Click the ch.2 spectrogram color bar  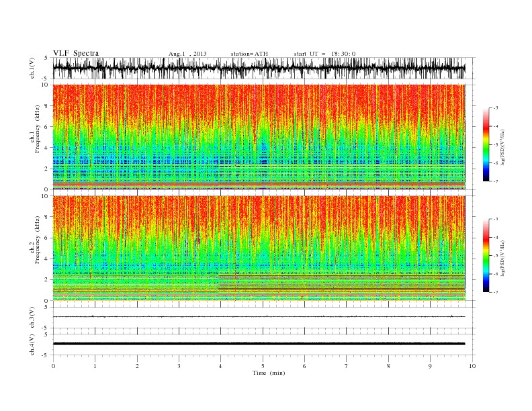coord(486,255)
